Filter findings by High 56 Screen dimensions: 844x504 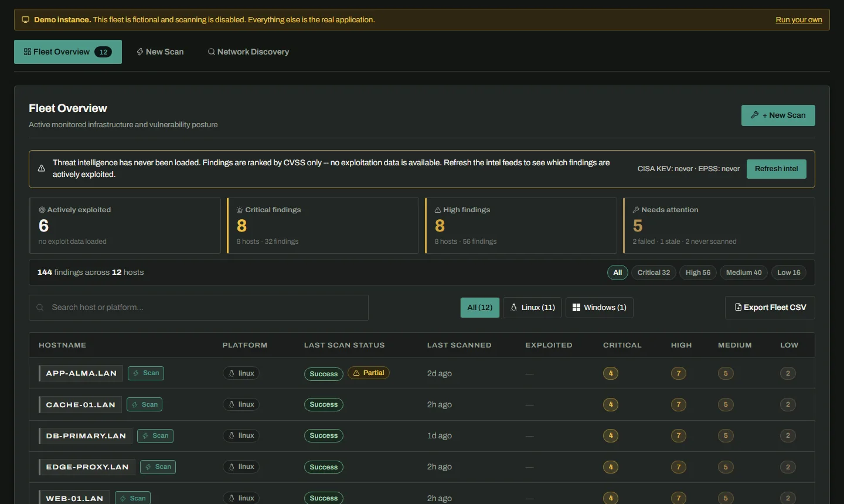point(698,273)
